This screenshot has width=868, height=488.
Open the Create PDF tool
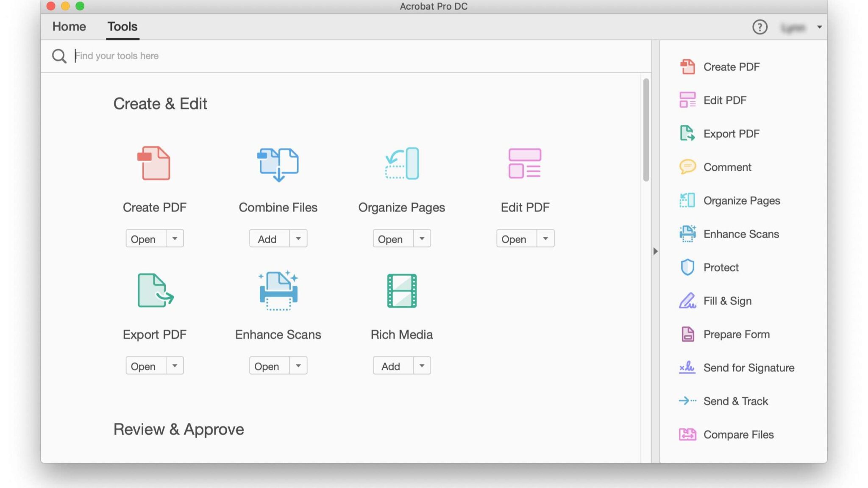143,238
